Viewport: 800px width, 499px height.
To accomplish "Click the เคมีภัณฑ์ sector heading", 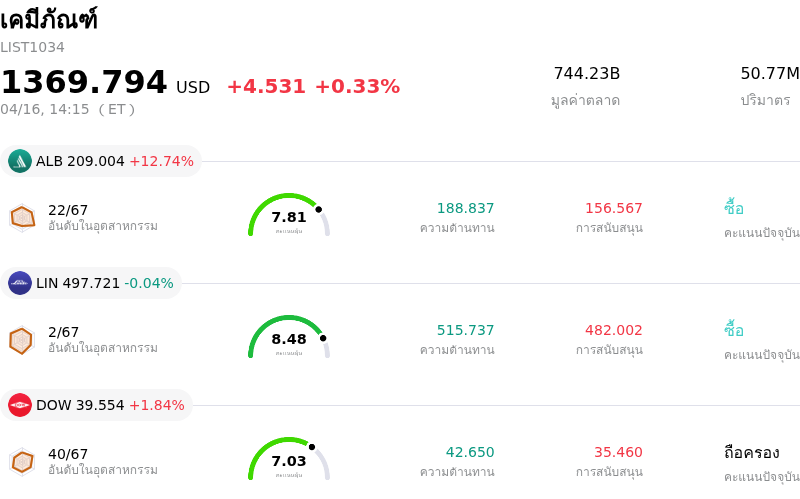I will (x=49, y=20).
